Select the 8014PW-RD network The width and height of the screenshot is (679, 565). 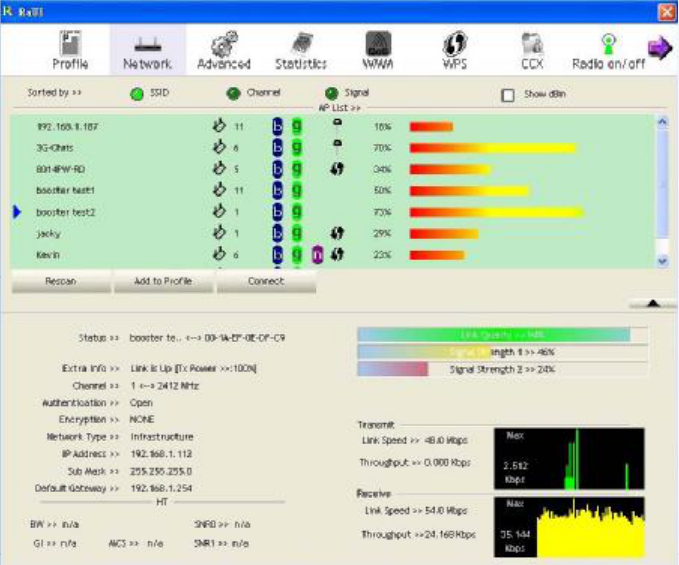coord(332,169)
